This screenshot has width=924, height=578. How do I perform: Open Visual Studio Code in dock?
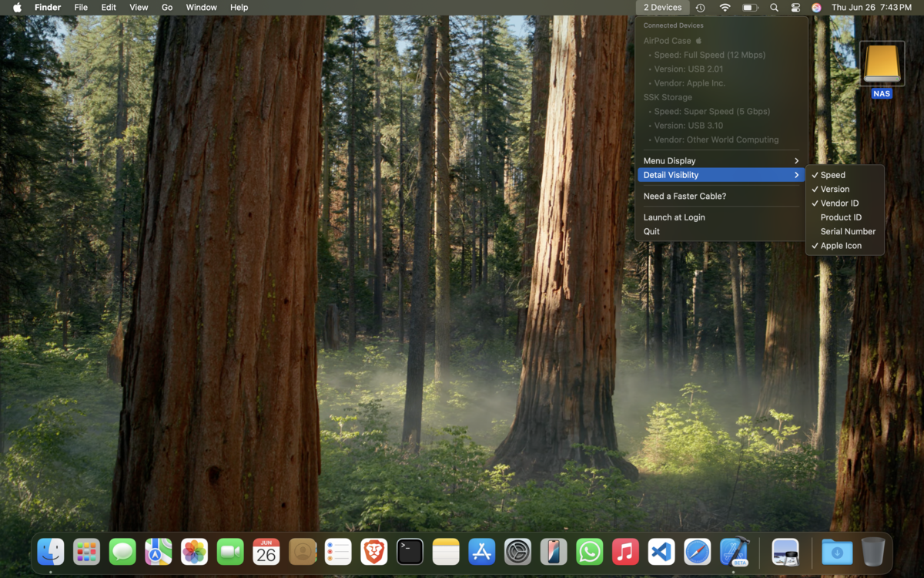[x=661, y=552]
